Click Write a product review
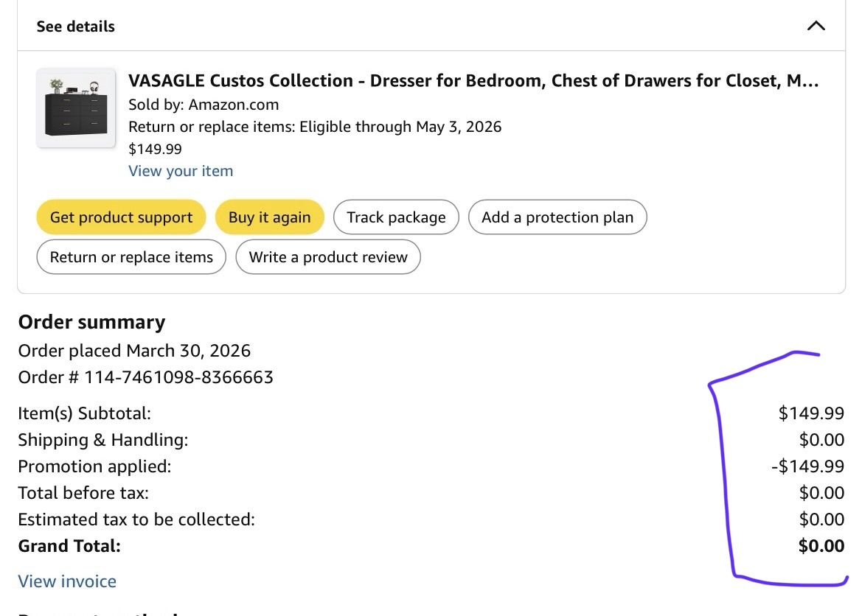This screenshot has height=616, width=862. click(327, 257)
